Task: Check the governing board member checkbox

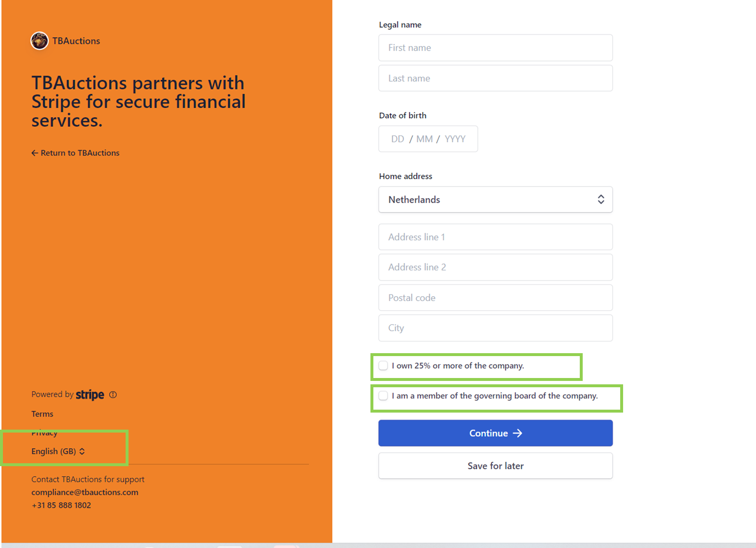Action: click(384, 396)
